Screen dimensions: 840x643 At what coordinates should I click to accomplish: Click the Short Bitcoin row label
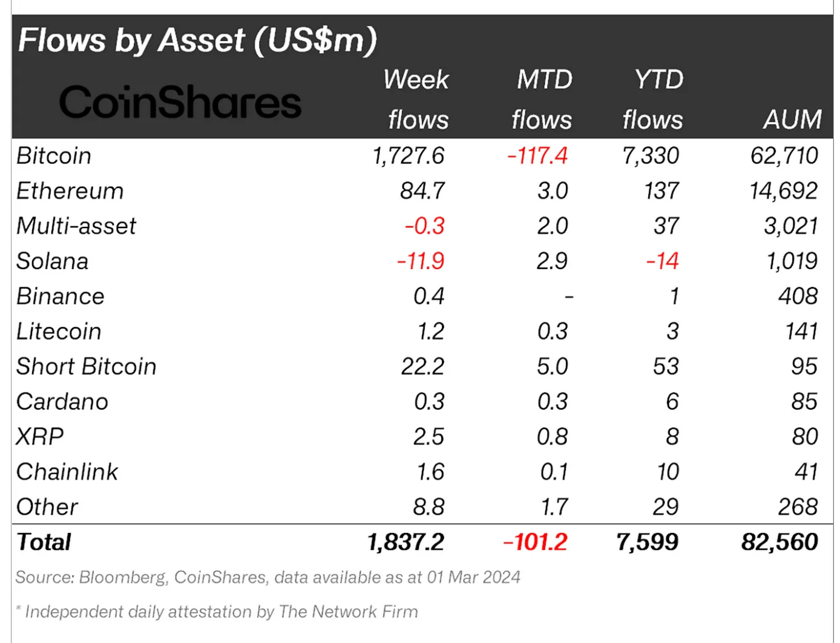coord(87,367)
